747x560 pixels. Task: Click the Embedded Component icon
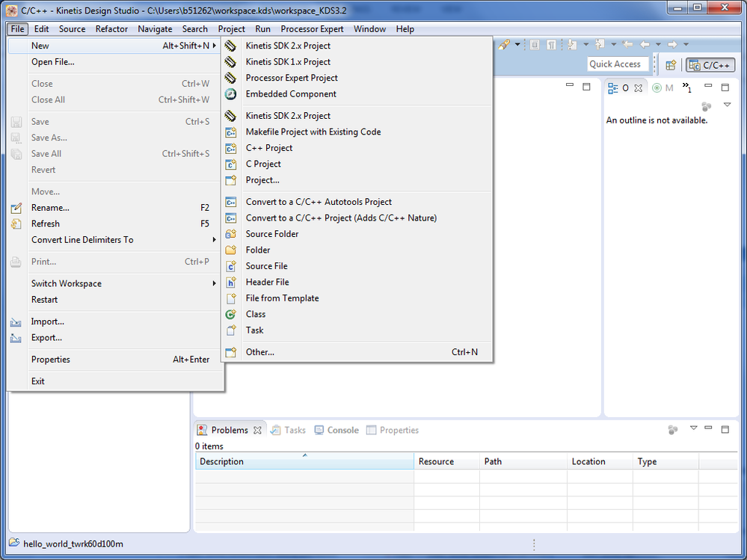[230, 93]
